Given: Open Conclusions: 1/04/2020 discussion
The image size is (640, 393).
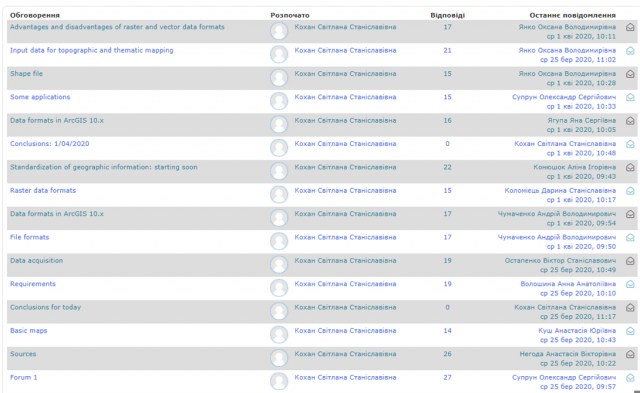Looking at the screenshot, I should [x=49, y=144].
